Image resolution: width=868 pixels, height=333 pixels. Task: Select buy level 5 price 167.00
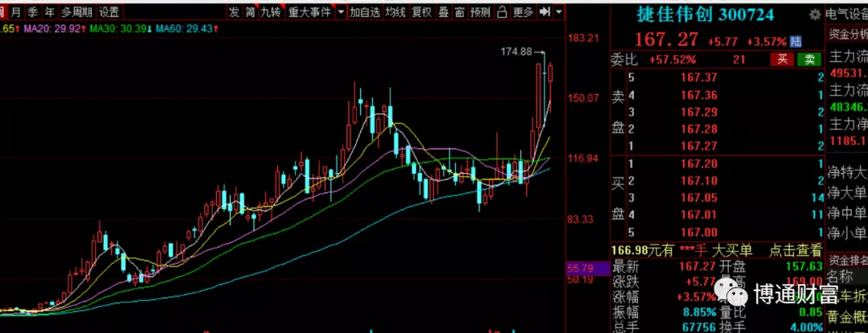699,232
